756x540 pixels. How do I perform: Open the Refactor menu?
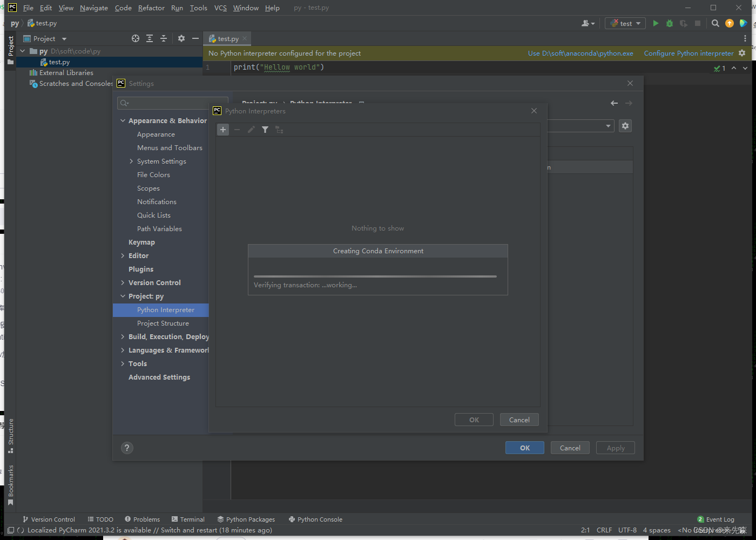tap(151, 8)
